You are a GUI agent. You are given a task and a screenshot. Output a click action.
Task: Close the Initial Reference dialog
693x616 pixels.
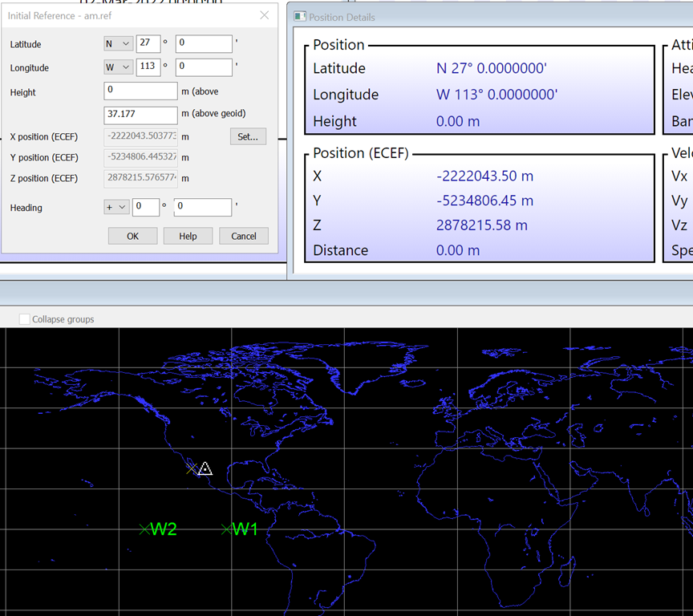(x=265, y=15)
